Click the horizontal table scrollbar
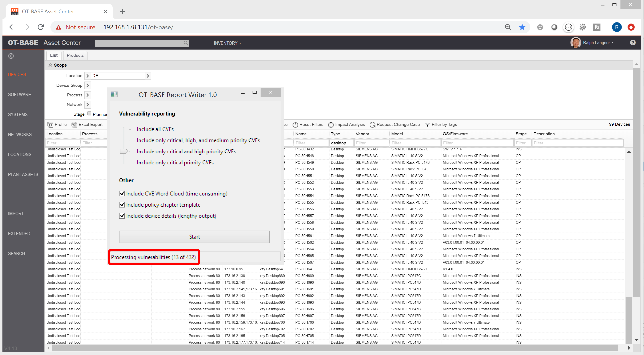 point(335,348)
